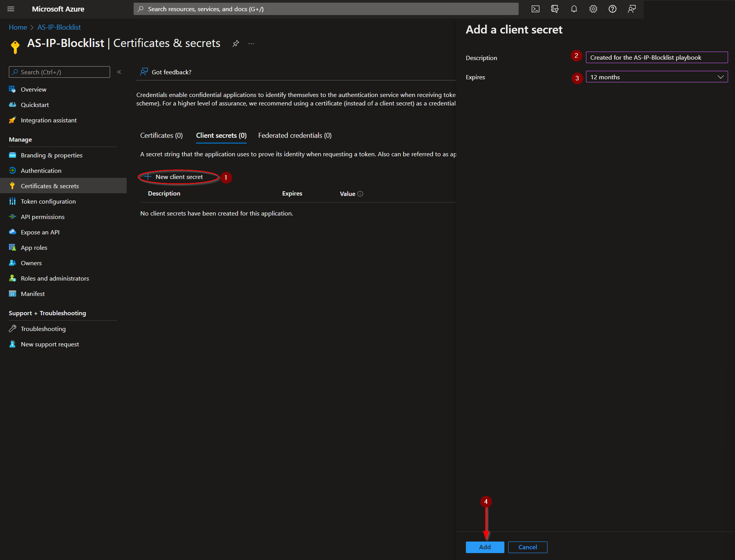Click the Expires column header
Viewport: 735px width, 560px height.
click(x=292, y=194)
